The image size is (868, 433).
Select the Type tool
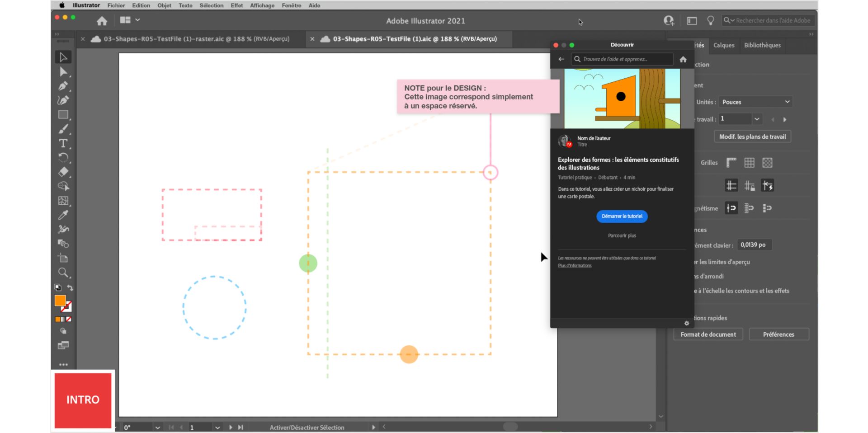[62, 144]
